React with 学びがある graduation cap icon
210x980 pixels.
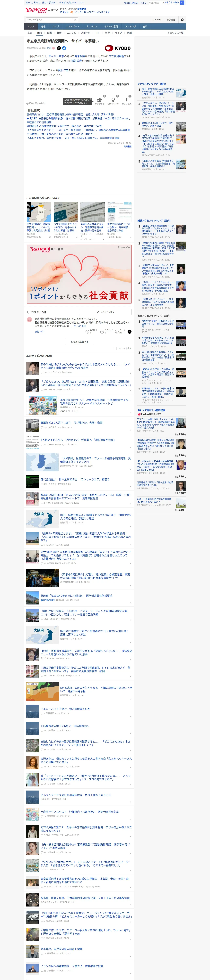point(100,100)
